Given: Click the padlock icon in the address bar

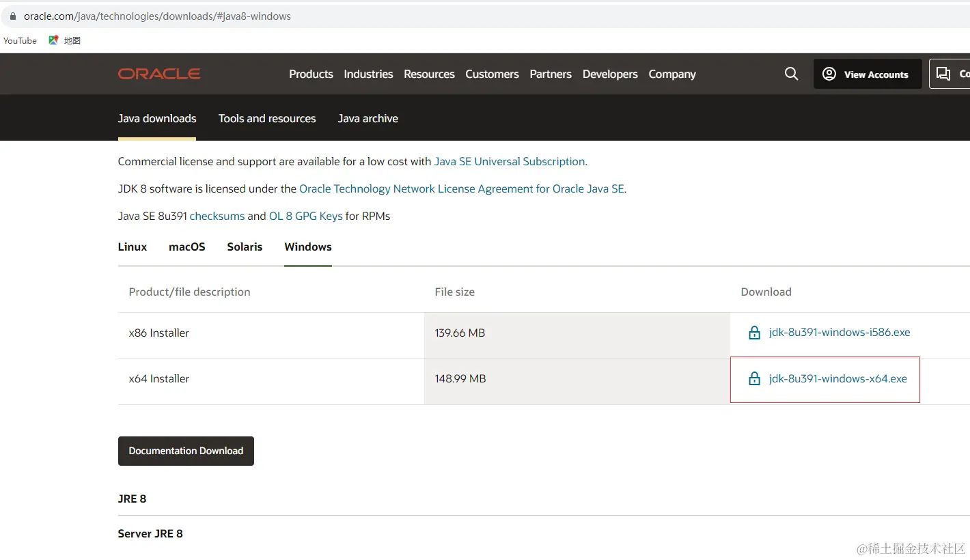Looking at the screenshot, I should tap(12, 16).
